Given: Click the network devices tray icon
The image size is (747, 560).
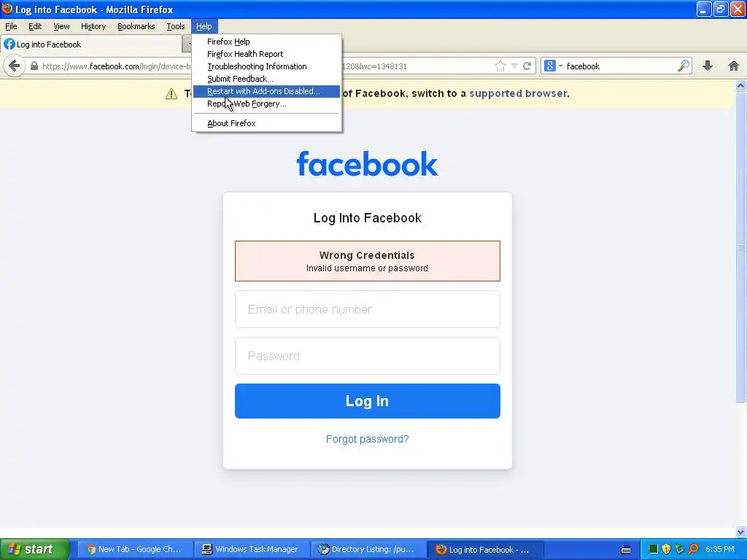Looking at the screenshot, I should (x=680, y=549).
